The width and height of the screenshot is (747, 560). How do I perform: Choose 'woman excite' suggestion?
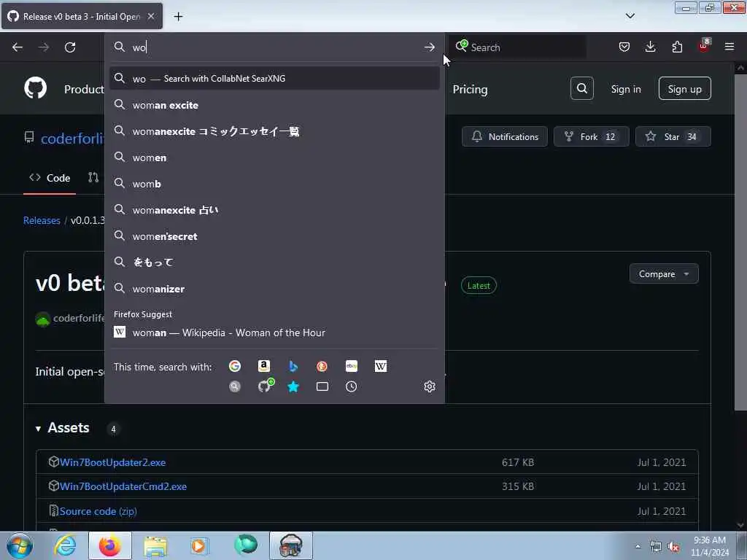[x=274, y=105]
